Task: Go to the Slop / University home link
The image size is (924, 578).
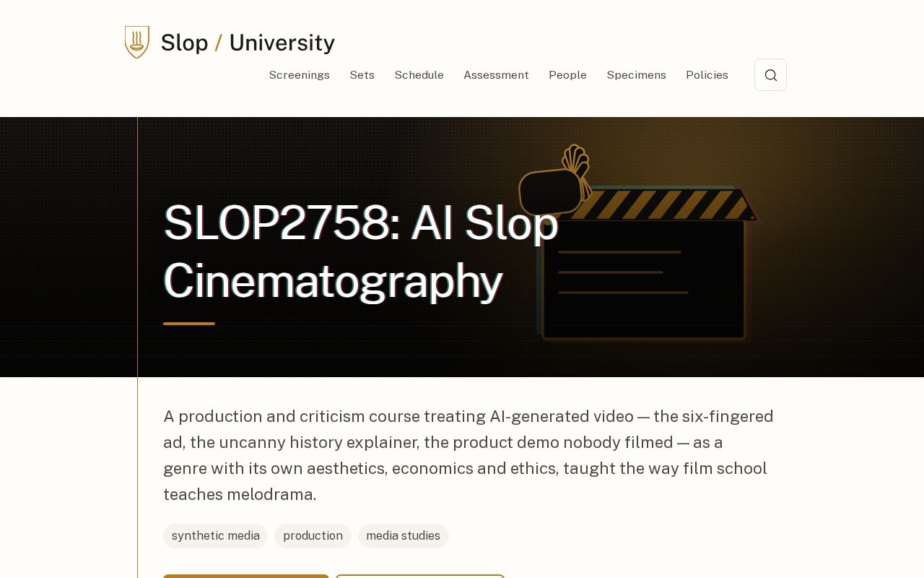Action: (230, 43)
